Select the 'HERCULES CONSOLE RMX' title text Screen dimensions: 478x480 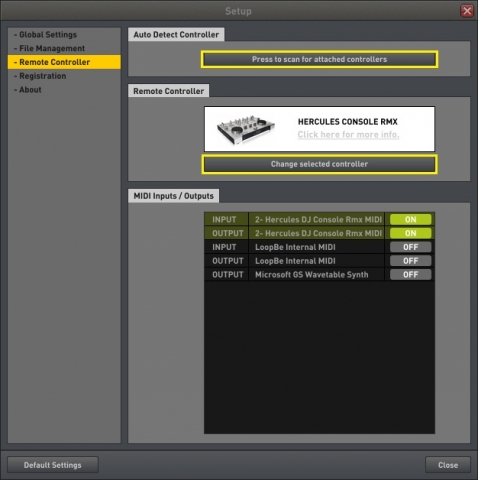[348, 122]
